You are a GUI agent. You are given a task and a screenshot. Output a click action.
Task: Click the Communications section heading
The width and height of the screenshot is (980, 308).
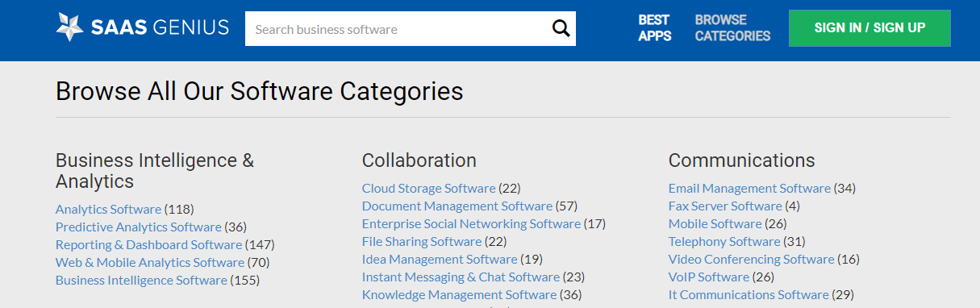click(742, 160)
